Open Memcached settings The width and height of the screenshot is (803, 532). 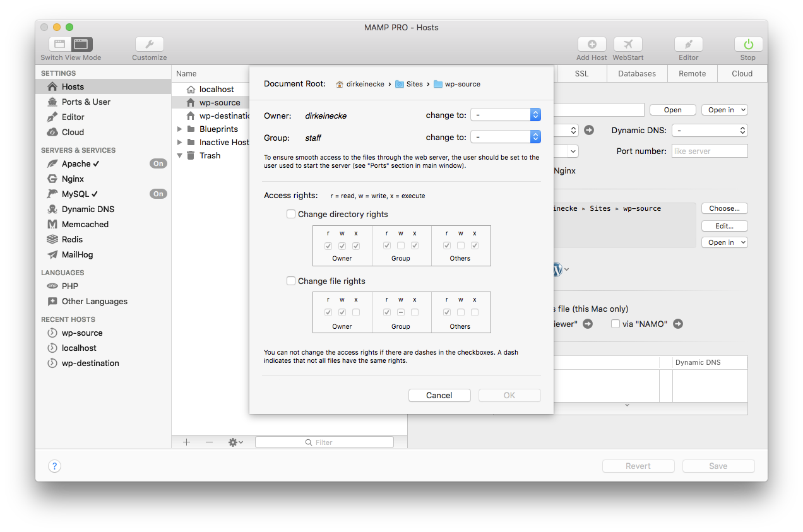(x=104, y=224)
